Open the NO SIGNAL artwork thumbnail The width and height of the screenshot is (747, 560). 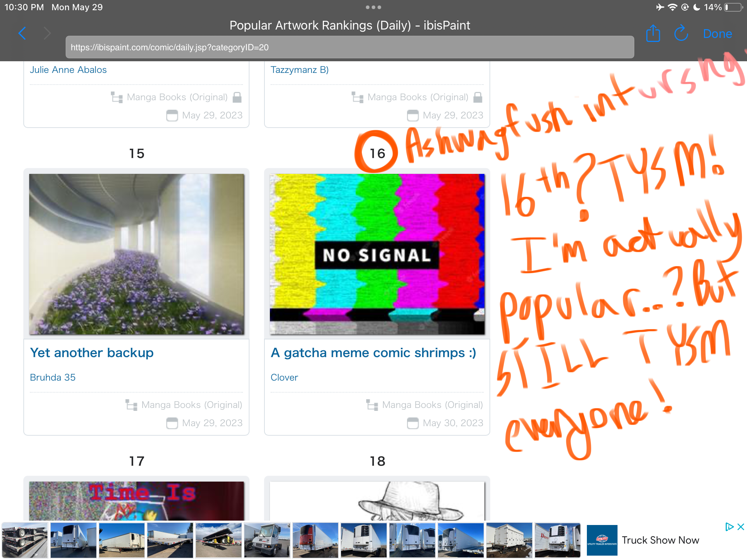(377, 254)
